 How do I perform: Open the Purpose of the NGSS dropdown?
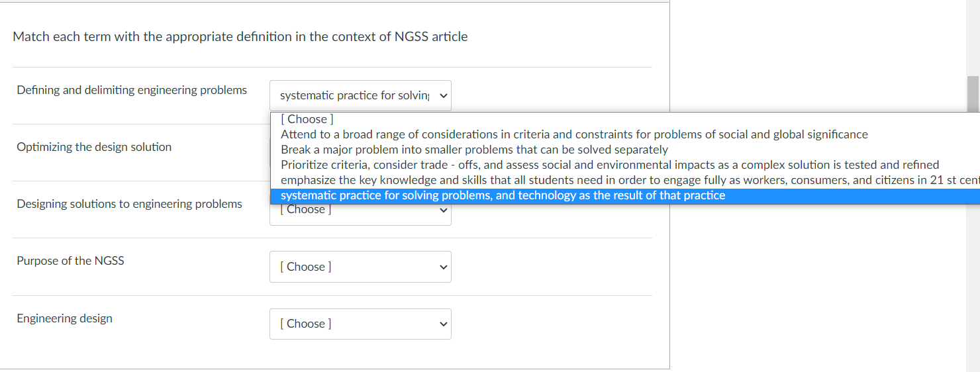click(x=360, y=267)
